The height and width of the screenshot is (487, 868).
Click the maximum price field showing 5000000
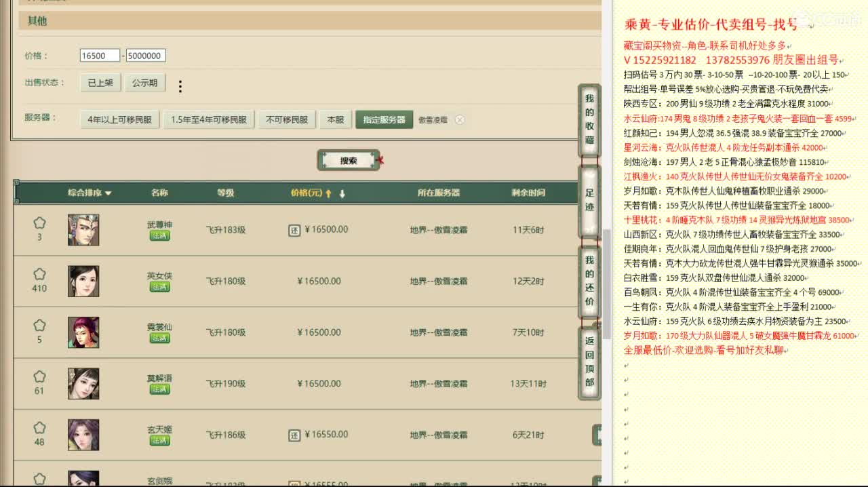point(146,56)
